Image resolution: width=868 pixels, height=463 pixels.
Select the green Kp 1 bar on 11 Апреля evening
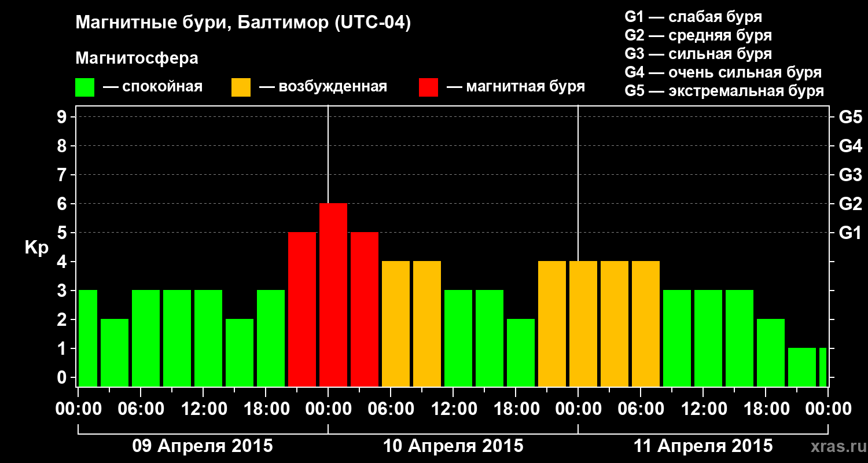click(802, 368)
